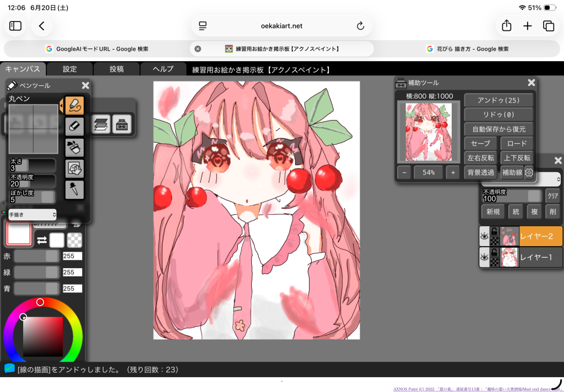
Task: Select the hand smudge tool
Action: click(x=74, y=168)
